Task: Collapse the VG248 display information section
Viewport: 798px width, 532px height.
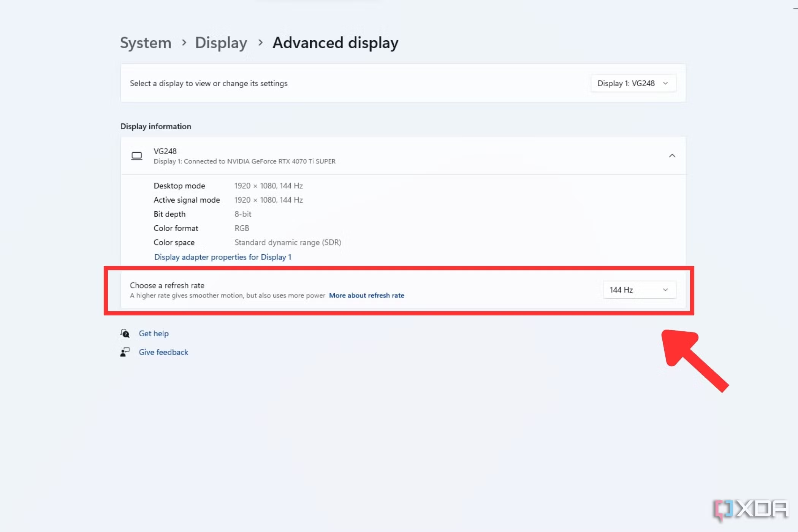Action: [672, 156]
